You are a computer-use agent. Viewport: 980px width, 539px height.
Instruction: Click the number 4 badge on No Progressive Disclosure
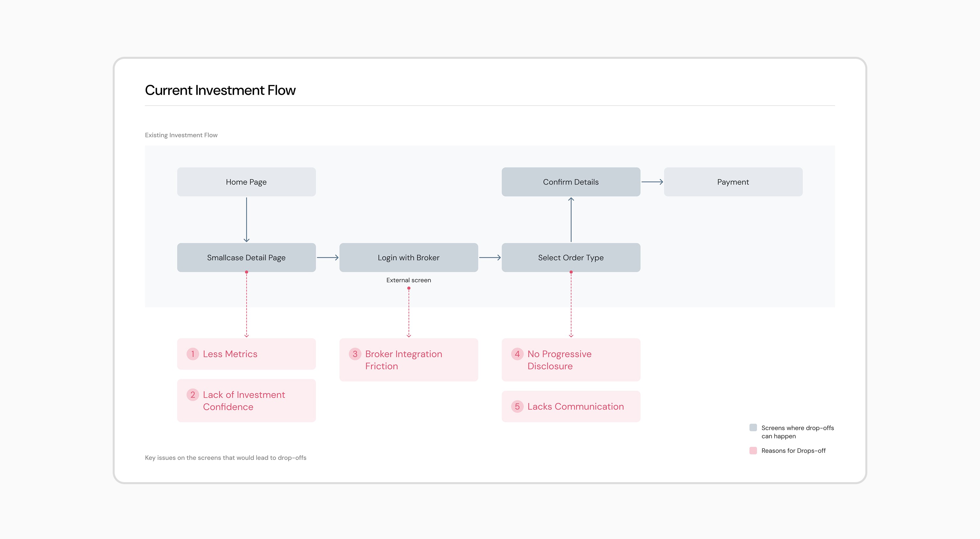click(x=517, y=354)
